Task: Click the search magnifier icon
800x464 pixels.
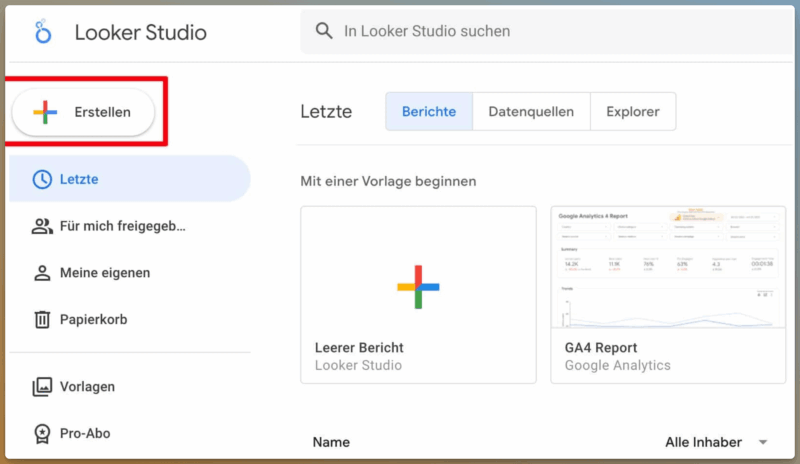Action: [324, 31]
